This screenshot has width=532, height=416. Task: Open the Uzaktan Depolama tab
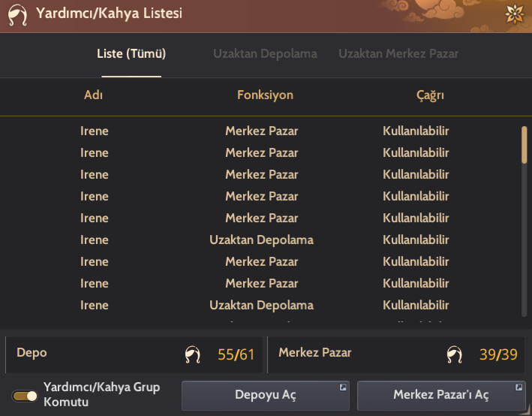pyautogui.click(x=265, y=54)
